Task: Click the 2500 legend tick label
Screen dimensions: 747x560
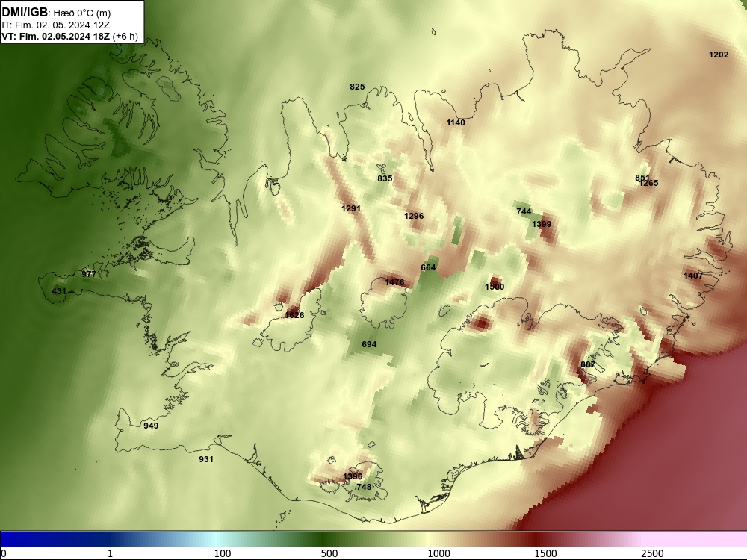Action: [652, 553]
